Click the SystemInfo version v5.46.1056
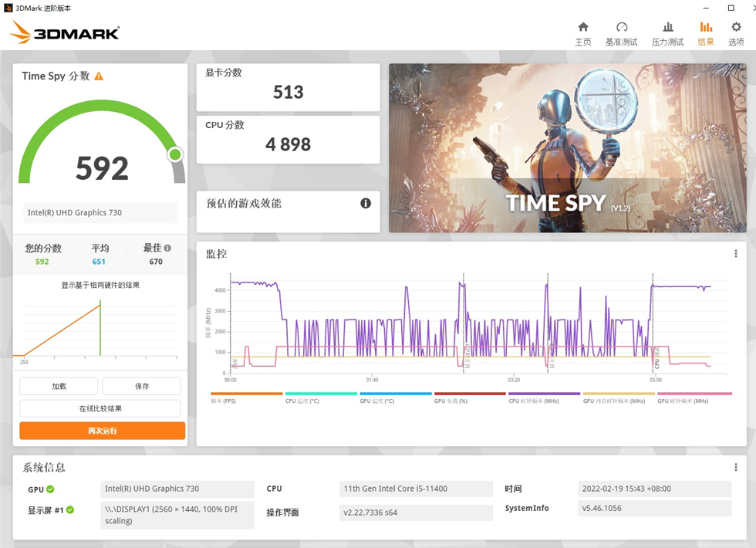Image resolution: width=756 pixels, height=548 pixels. (654, 508)
